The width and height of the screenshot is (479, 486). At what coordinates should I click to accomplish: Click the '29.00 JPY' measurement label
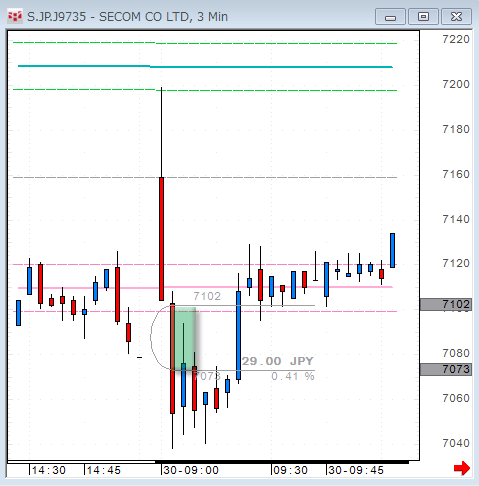click(278, 361)
